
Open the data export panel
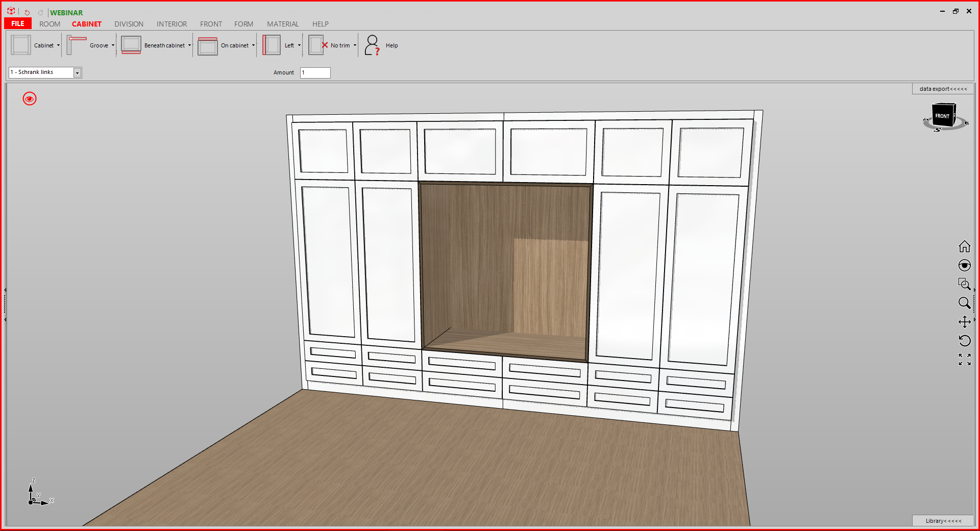[943, 89]
